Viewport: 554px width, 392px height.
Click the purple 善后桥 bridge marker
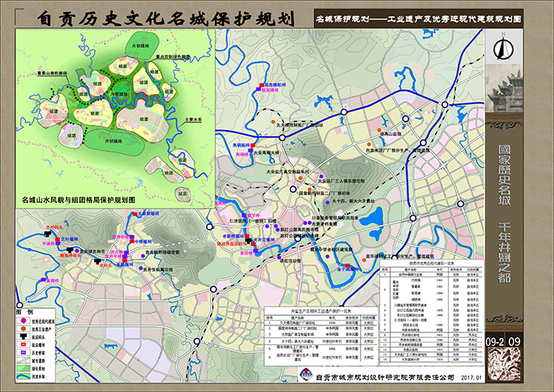[256, 252]
